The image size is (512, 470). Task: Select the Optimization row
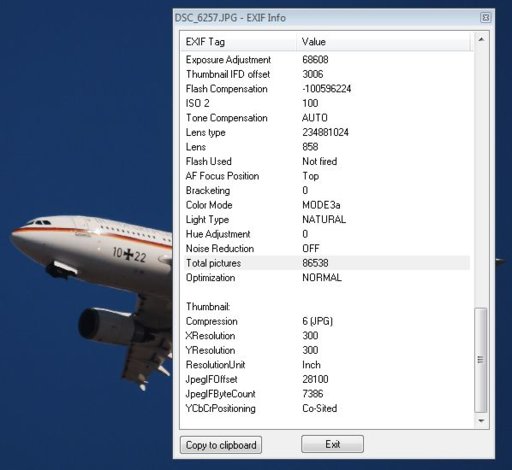coord(327,278)
